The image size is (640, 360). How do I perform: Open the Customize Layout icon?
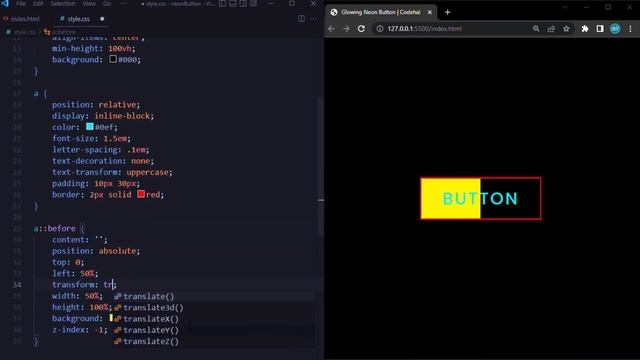click(x=254, y=4)
